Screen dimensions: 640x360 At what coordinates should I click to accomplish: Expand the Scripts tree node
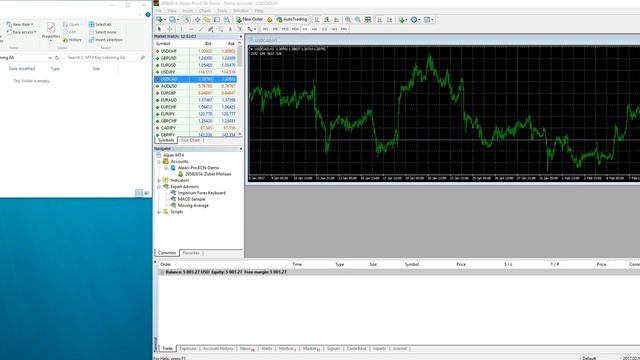159,212
